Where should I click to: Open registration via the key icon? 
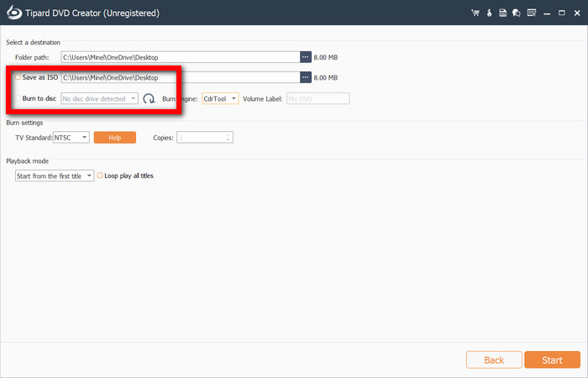[489, 13]
